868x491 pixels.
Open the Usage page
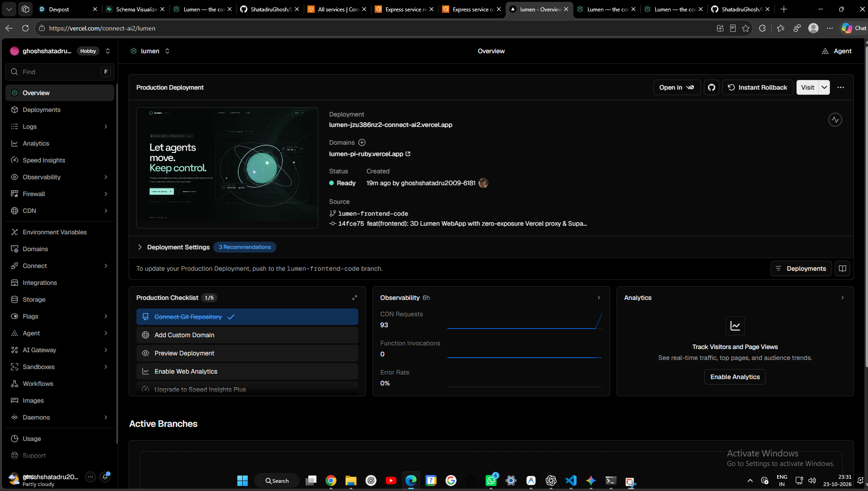tap(60, 439)
